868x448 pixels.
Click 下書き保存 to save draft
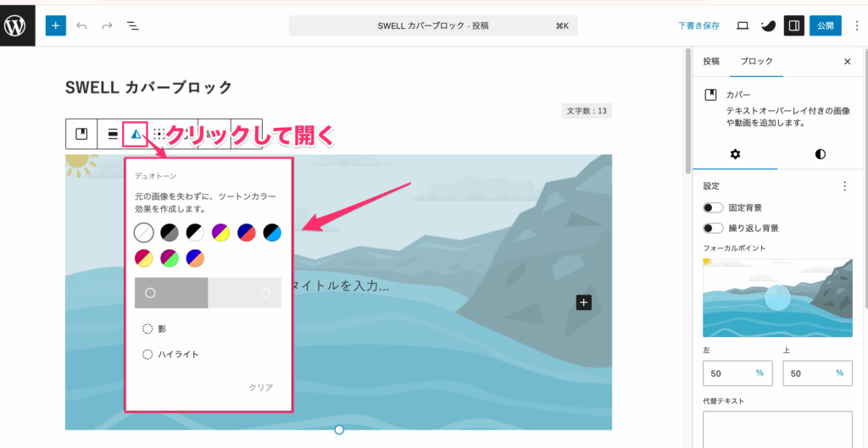coord(698,25)
